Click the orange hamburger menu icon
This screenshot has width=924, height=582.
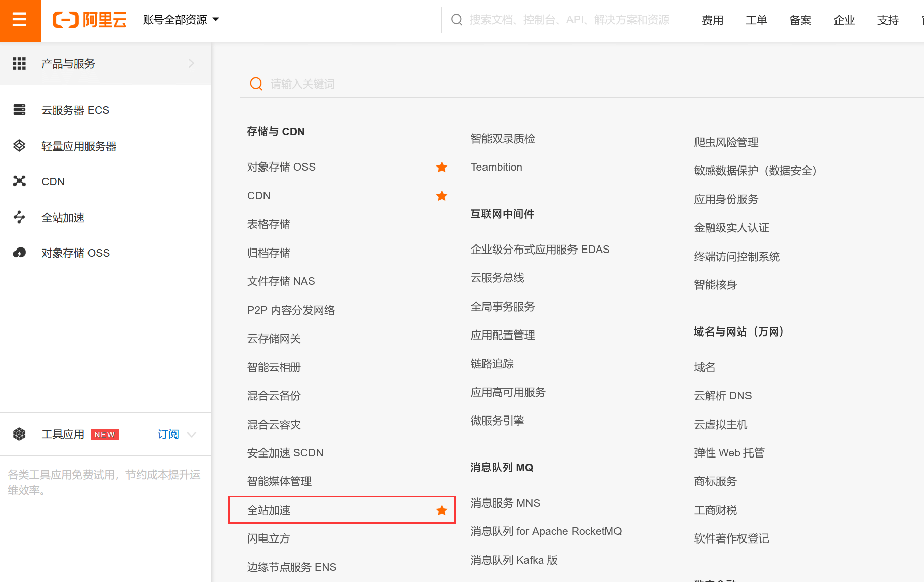(x=20, y=20)
